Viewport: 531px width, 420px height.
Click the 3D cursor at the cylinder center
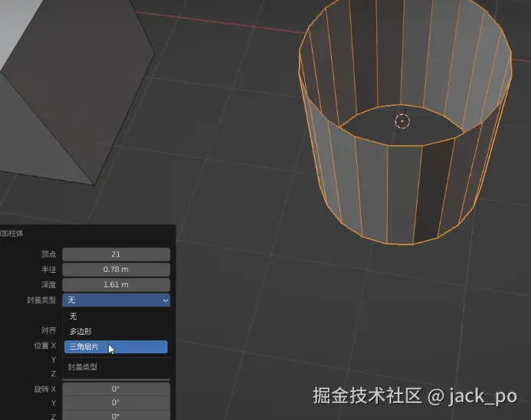402,121
